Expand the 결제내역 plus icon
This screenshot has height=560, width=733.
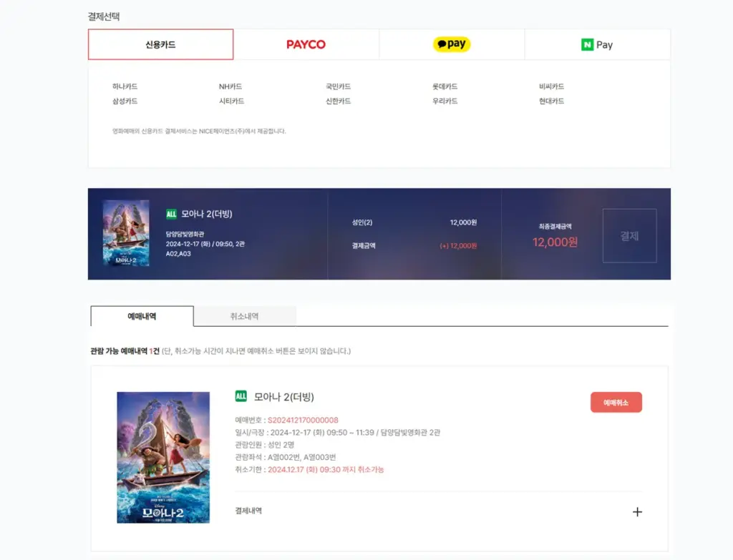coord(637,511)
